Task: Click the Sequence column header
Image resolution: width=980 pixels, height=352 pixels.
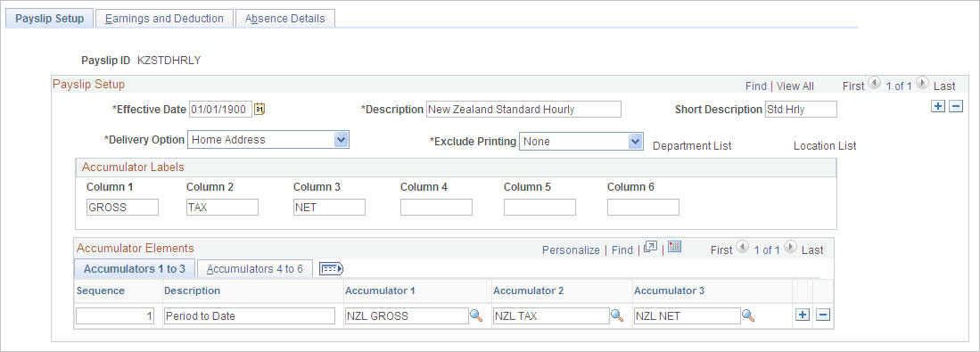Action: click(101, 291)
